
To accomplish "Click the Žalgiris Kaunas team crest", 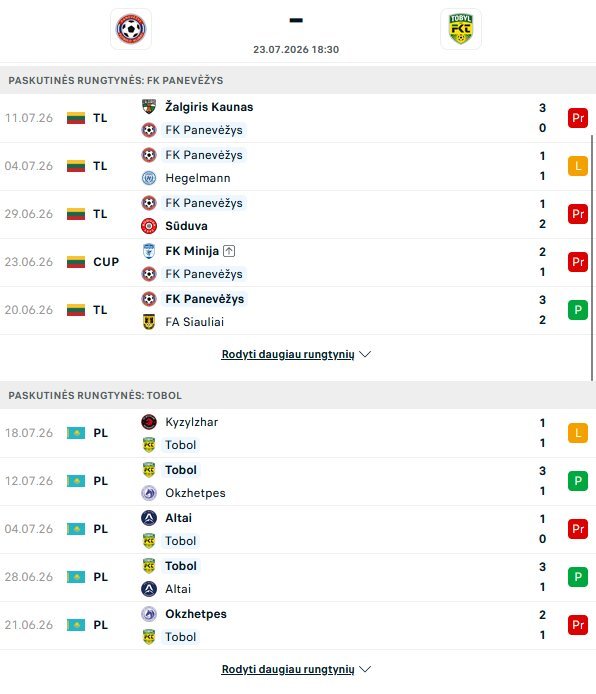I will pos(149,107).
